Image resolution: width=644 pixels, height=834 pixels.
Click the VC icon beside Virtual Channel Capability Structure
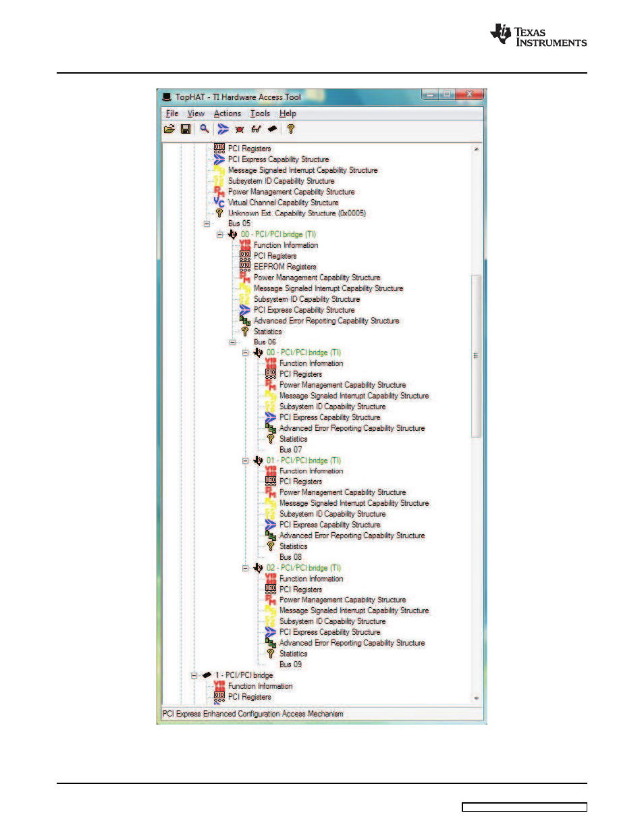click(219, 203)
